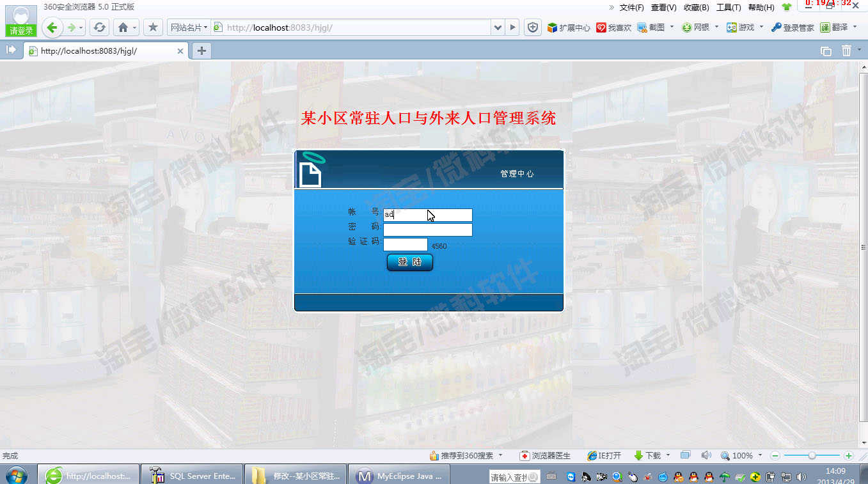Open the 收藏(B) menu
868x484 pixels.
[696, 8]
